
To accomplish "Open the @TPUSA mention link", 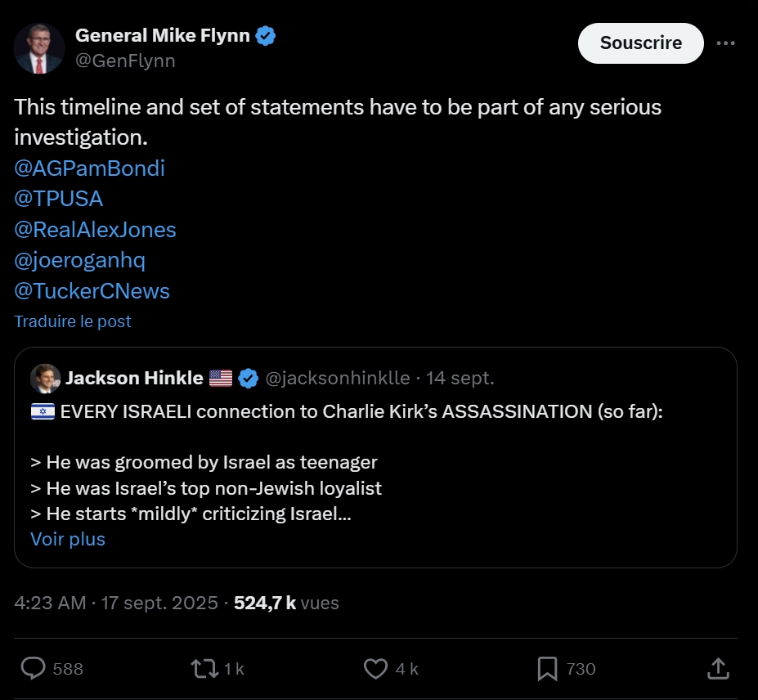I will click(x=59, y=199).
